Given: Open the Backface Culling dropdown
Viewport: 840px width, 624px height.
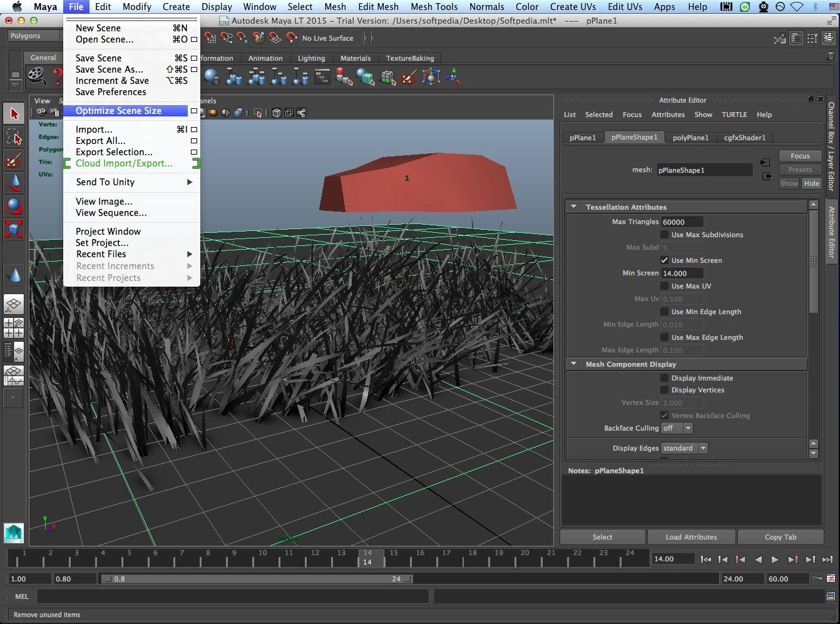Looking at the screenshot, I should [x=677, y=428].
